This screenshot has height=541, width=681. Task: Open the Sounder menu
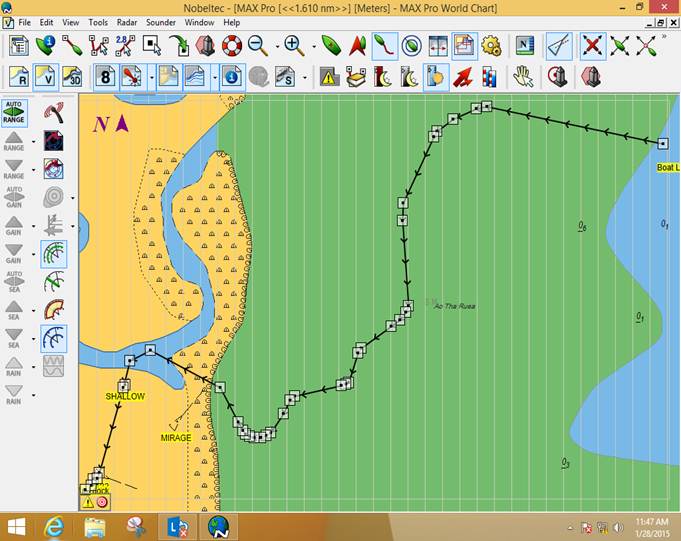click(160, 21)
